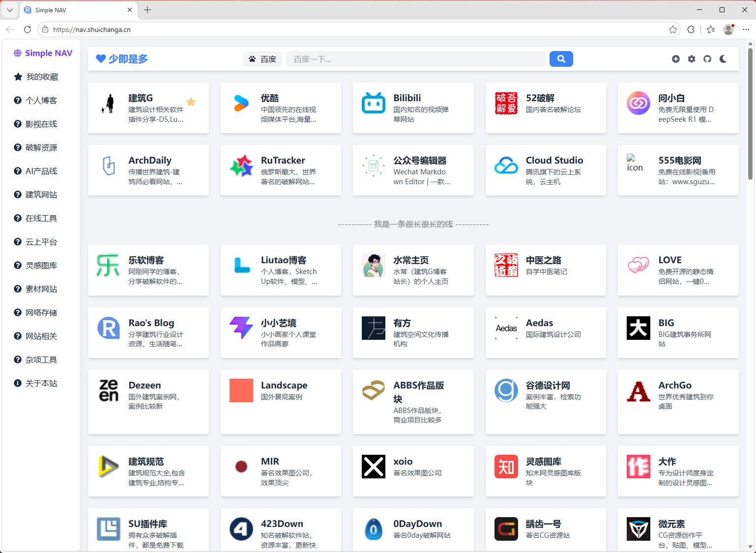Open the MIR card title
The width and height of the screenshot is (756, 553).
270,462
